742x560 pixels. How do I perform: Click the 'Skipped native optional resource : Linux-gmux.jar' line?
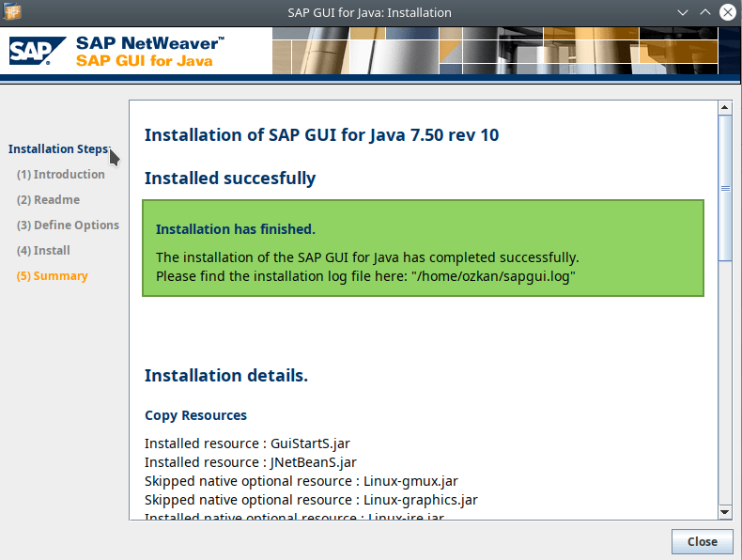point(301,481)
